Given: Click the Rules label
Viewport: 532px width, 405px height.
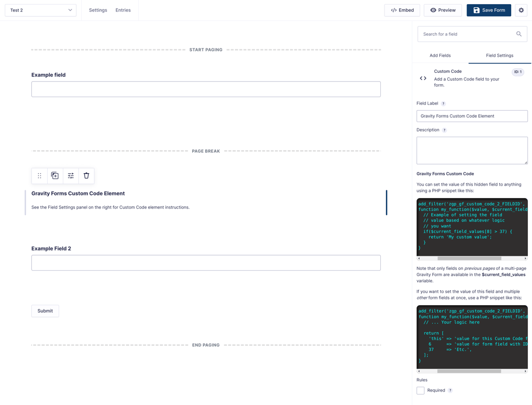Looking at the screenshot, I should (x=422, y=380).
